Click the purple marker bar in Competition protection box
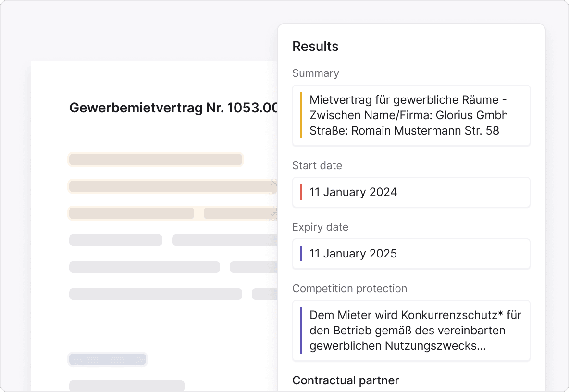The width and height of the screenshot is (569, 392). pyautogui.click(x=301, y=331)
